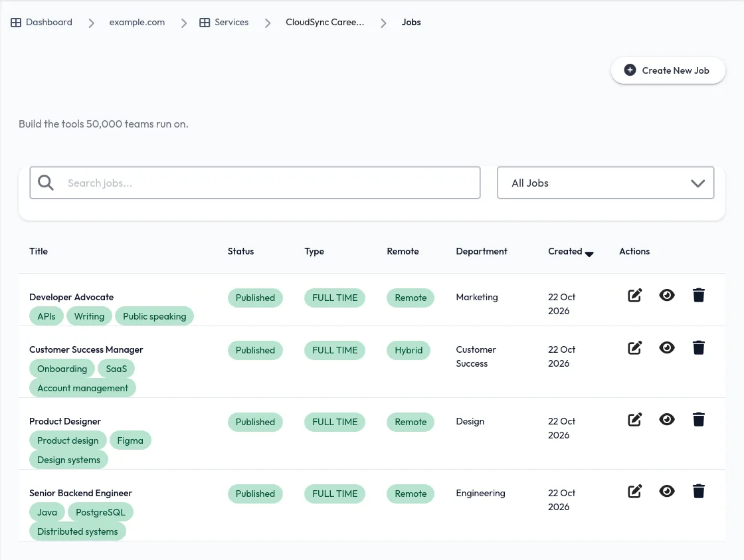
Task: Go to Dashboard breadcrumb
Action: point(49,23)
